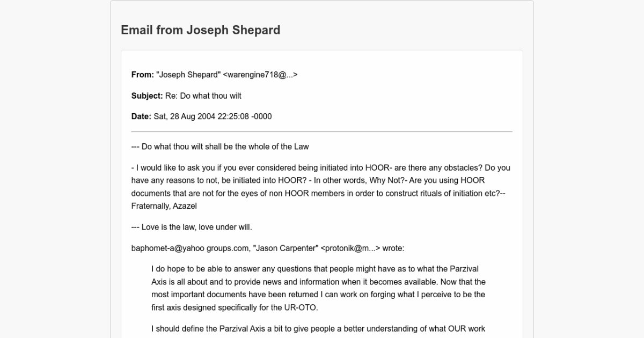Click the term "UR-OTO" in the quote

304,307
